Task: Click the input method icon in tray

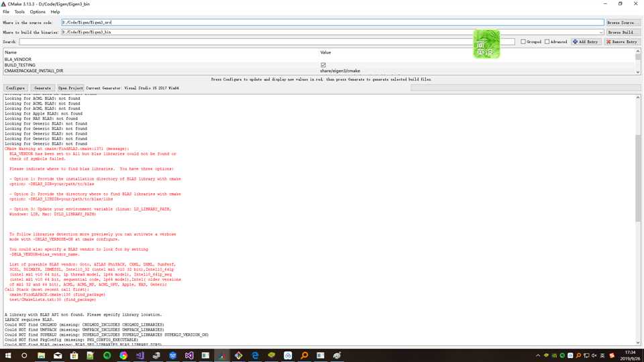Action: click(602, 355)
